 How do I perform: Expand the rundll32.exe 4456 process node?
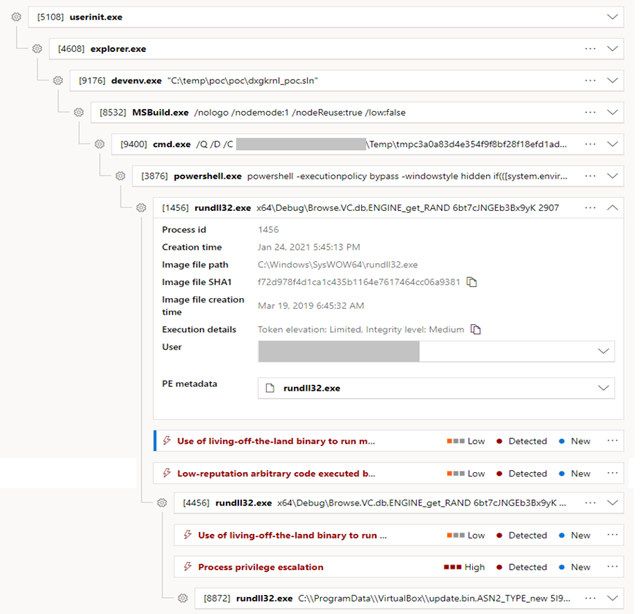point(613,503)
